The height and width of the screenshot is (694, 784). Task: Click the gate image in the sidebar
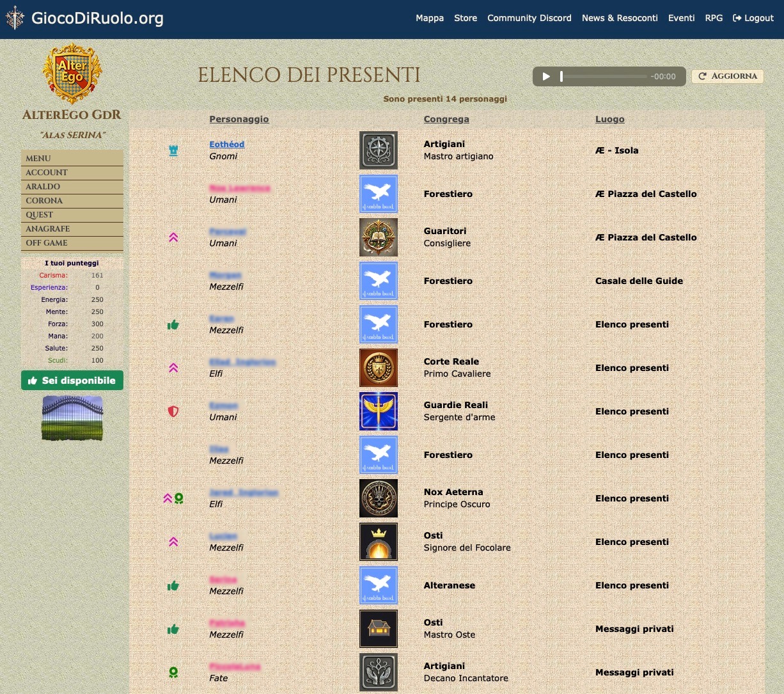tap(72, 418)
